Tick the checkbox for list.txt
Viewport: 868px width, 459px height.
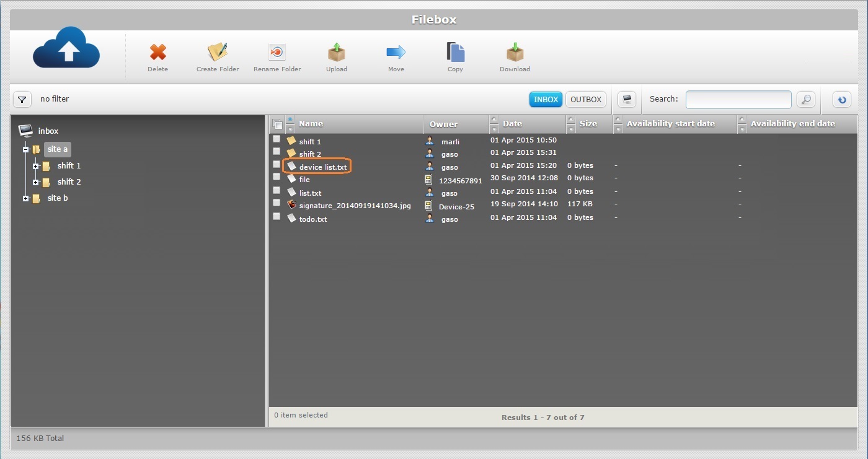click(x=277, y=190)
